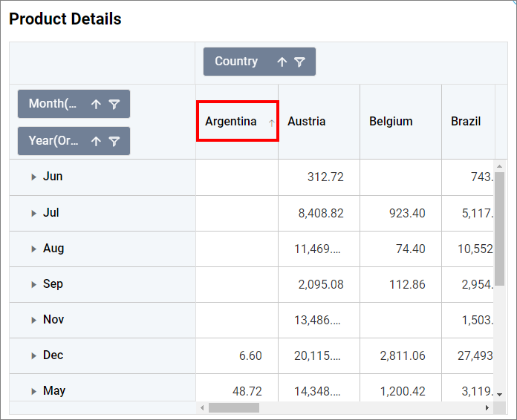Expand the Jul row

point(33,214)
